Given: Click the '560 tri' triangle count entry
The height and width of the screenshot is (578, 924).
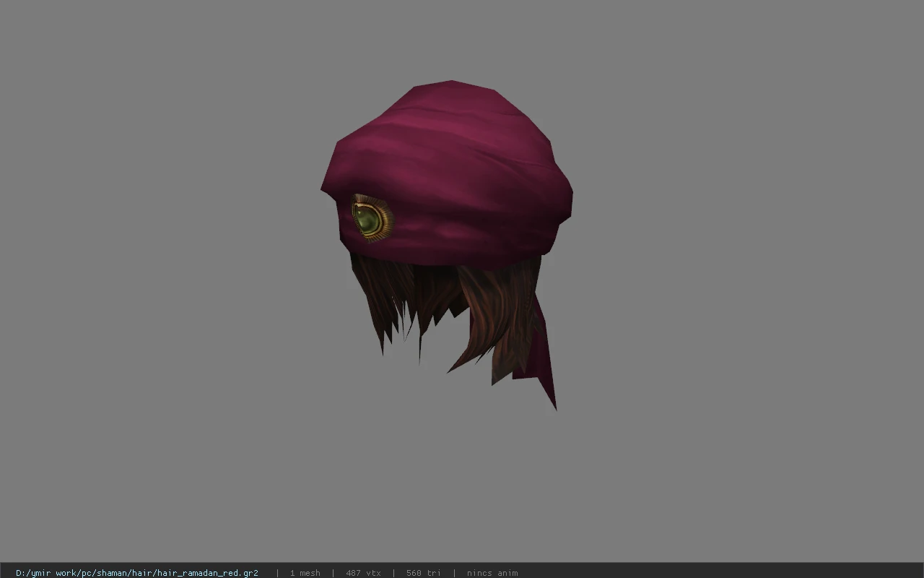Looking at the screenshot, I should click(423, 573).
